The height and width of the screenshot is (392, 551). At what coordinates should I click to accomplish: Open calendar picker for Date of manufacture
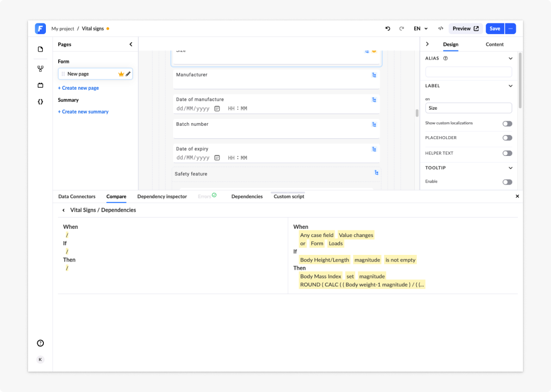pyautogui.click(x=217, y=109)
